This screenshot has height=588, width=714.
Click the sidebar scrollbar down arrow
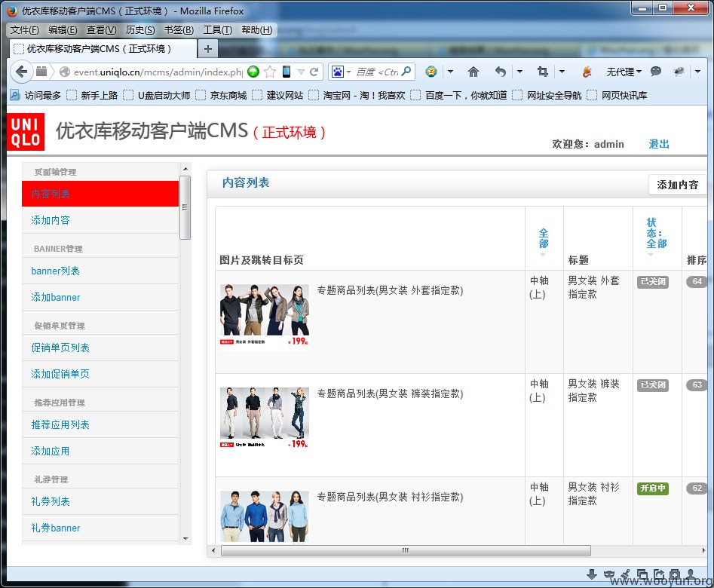[185, 538]
